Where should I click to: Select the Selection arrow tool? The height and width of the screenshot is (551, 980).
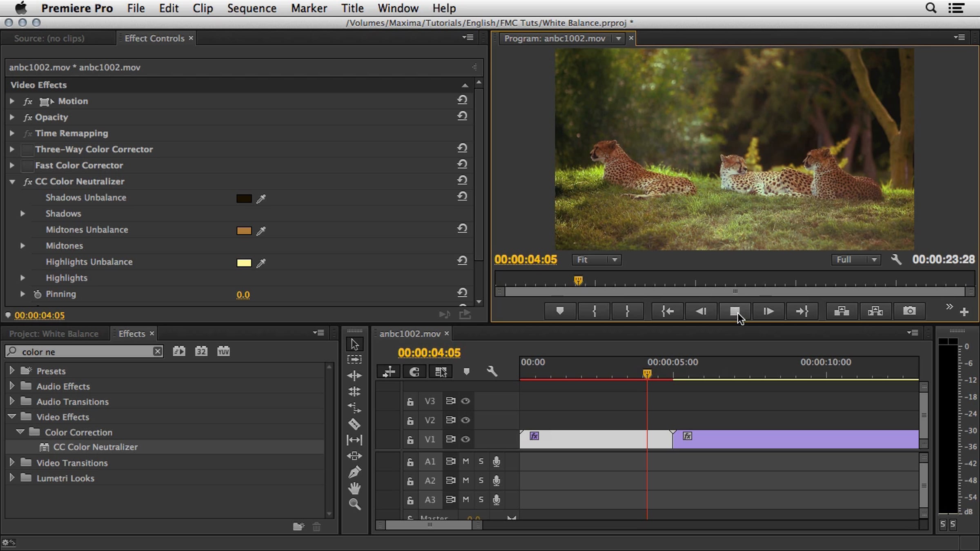tap(354, 344)
